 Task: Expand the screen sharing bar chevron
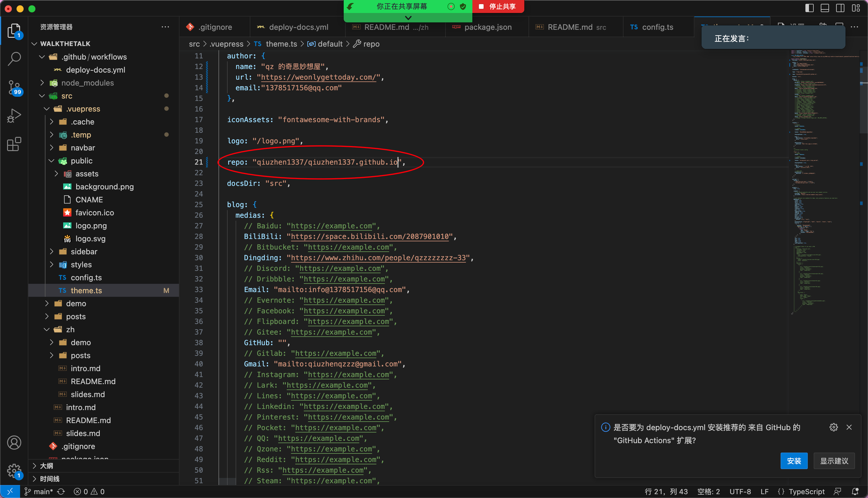pos(408,17)
